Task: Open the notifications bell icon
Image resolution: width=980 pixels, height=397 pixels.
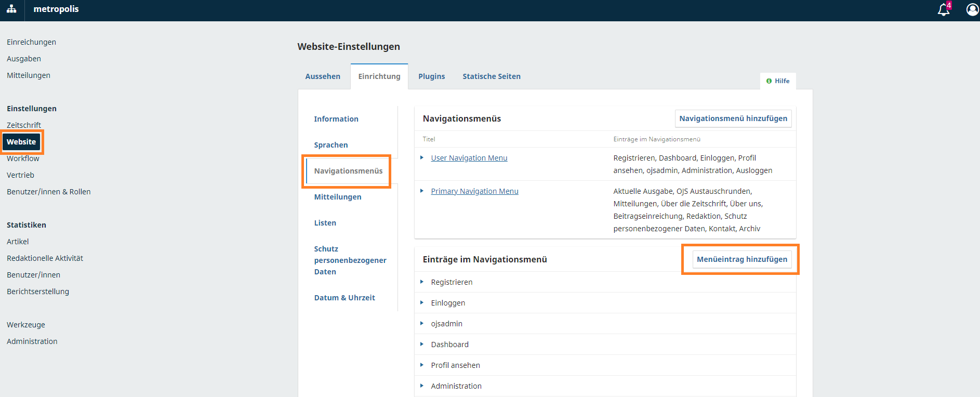Action: (x=943, y=10)
